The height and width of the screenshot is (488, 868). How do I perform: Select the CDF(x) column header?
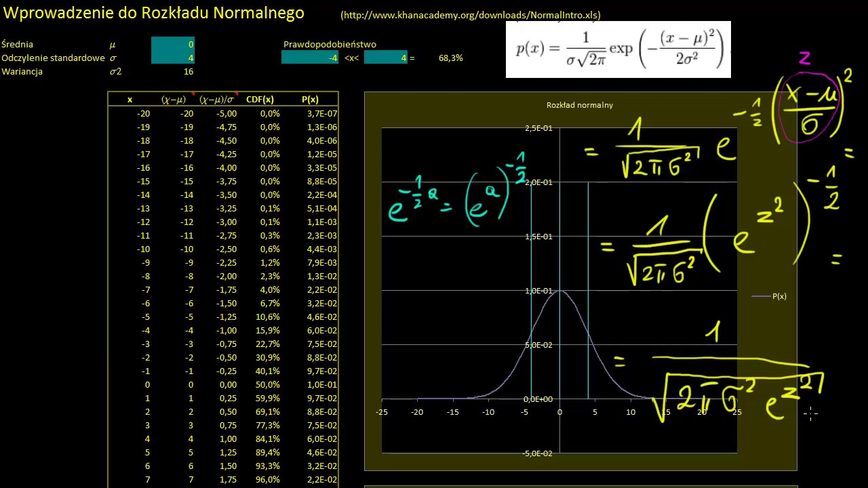260,100
